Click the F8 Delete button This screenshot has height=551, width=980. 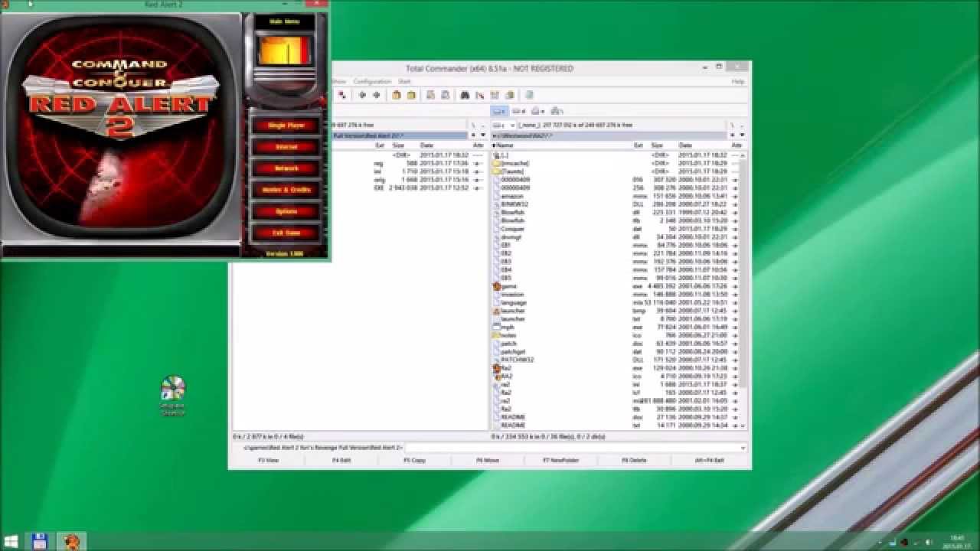pyautogui.click(x=634, y=460)
